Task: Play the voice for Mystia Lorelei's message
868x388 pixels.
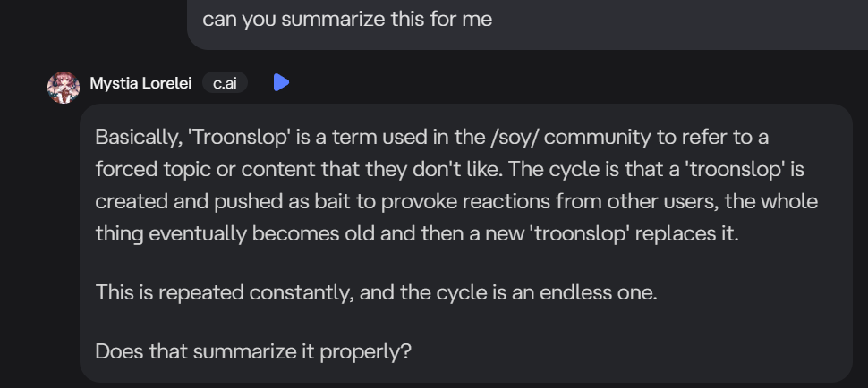Action: [281, 83]
